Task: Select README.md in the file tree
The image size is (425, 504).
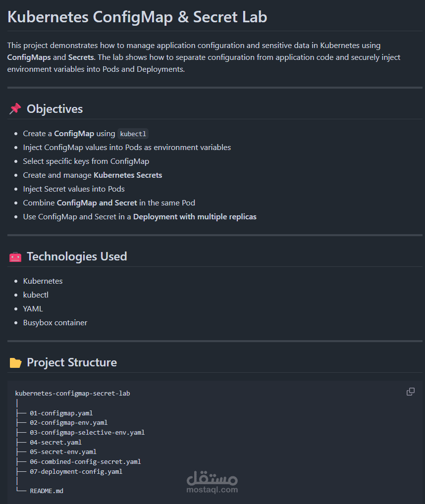Action: pyautogui.click(x=47, y=491)
